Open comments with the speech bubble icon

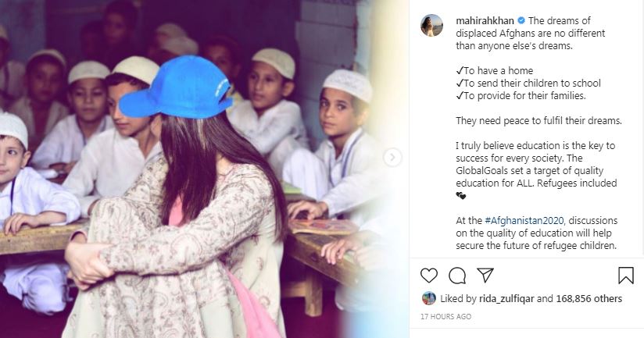[x=457, y=276]
